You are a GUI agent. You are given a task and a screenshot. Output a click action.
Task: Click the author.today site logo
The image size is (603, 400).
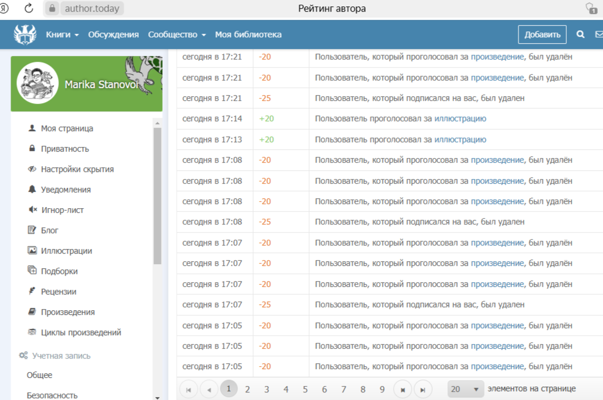click(x=24, y=35)
